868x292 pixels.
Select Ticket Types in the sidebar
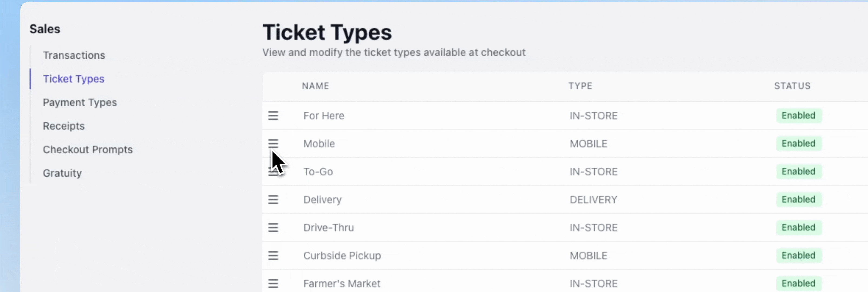[x=74, y=79]
